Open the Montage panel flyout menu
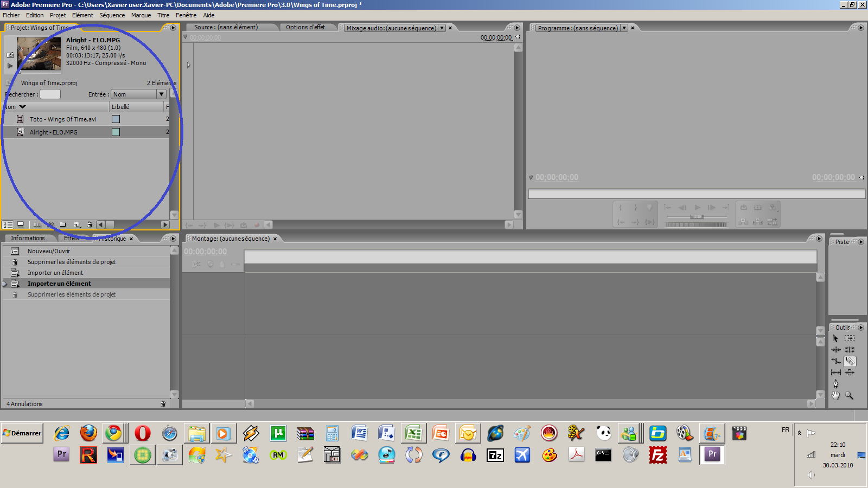The width and height of the screenshot is (868, 488). [819, 239]
